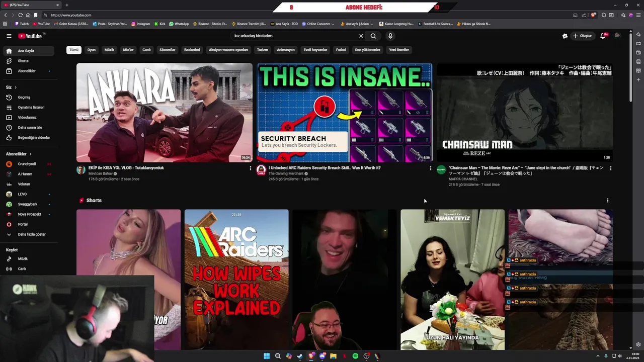This screenshot has height=362, width=644.
Task: Open the Mevtcan Bahav channel avatar
Action: click(x=81, y=170)
